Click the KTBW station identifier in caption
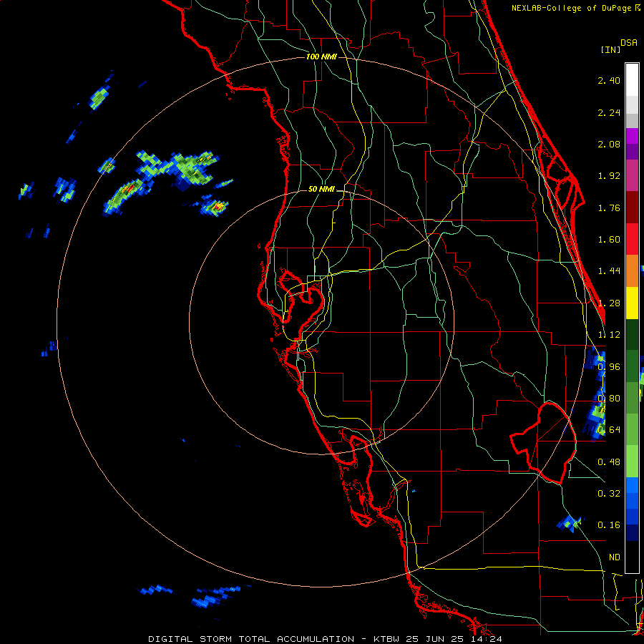This screenshot has height=644, width=644. (x=388, y=639)
